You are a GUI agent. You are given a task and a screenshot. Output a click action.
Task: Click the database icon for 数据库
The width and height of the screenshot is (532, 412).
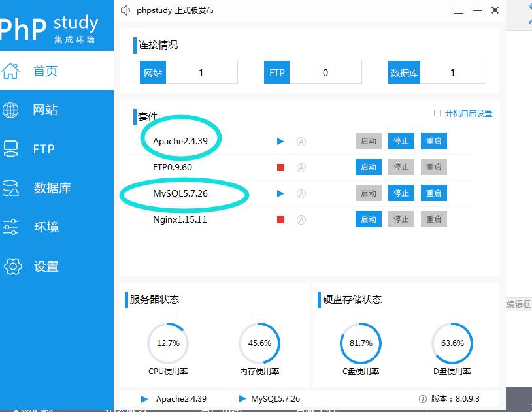(11, 188)
